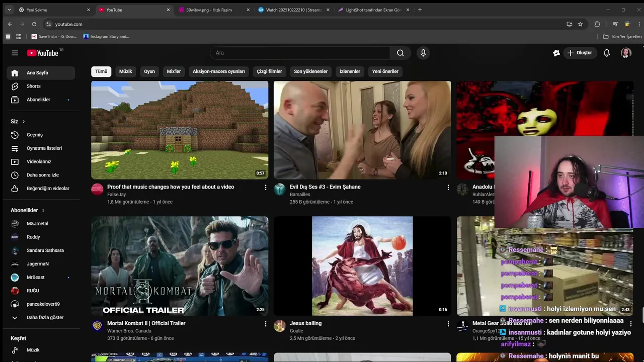Click the Oluştur create button

click(x=580, y=53)
